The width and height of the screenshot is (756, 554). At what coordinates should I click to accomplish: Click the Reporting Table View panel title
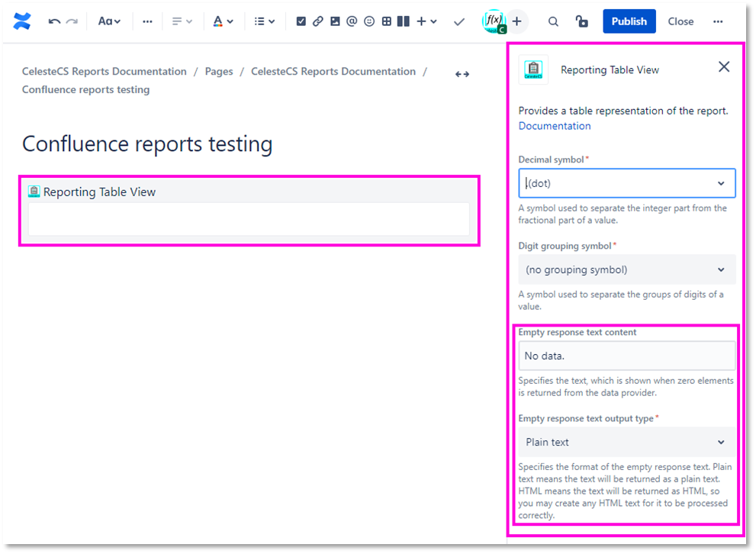pyautogui.click(x=610, y=70)
